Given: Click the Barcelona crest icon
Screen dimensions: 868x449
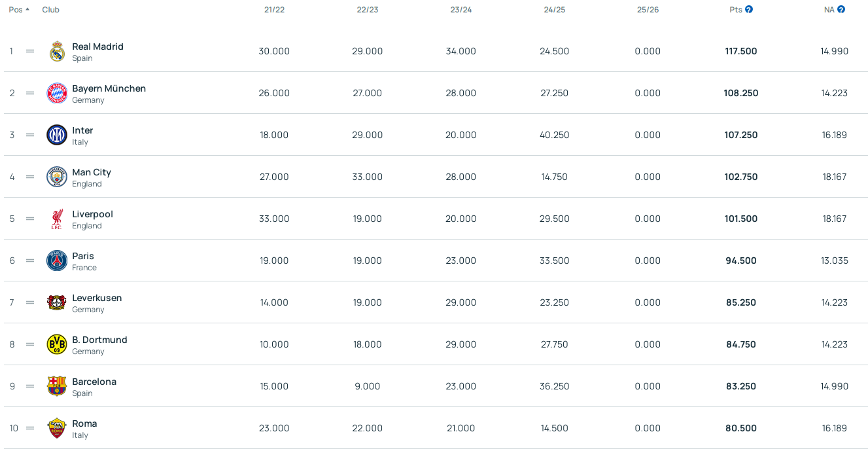Looking at the screenshot, I should 57,386.
